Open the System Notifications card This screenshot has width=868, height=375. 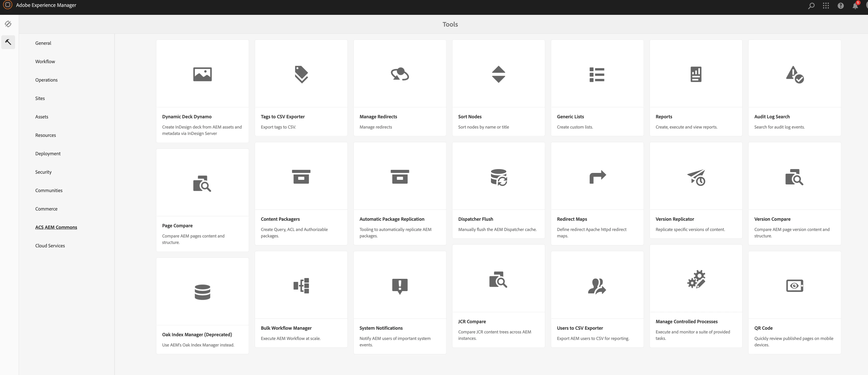click(400, 303)
